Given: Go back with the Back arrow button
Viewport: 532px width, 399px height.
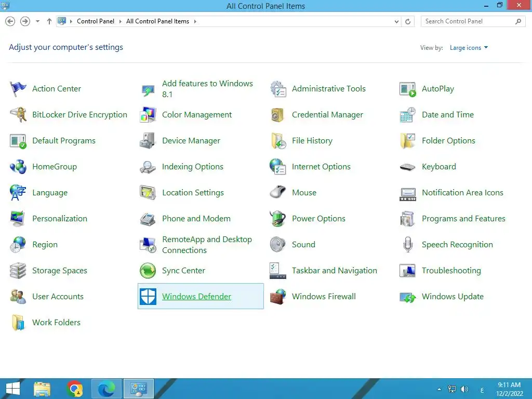Looking at the screenshot, I should [10, 21].
